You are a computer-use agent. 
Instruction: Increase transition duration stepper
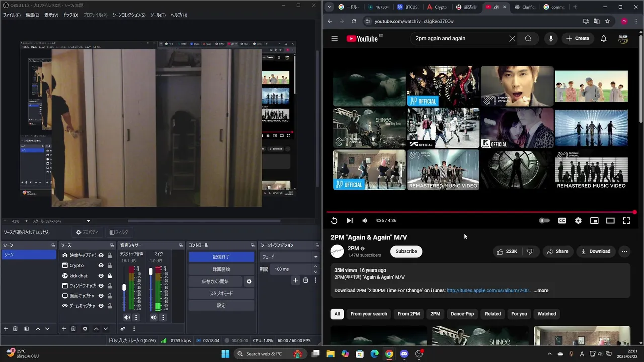[x=316, y=267]
